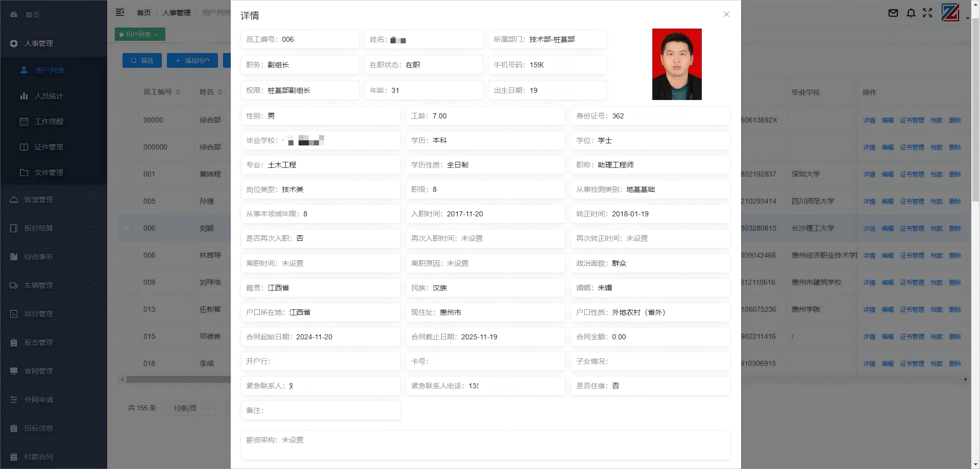Tick the checkbox next to employee 013

point(127,309)
